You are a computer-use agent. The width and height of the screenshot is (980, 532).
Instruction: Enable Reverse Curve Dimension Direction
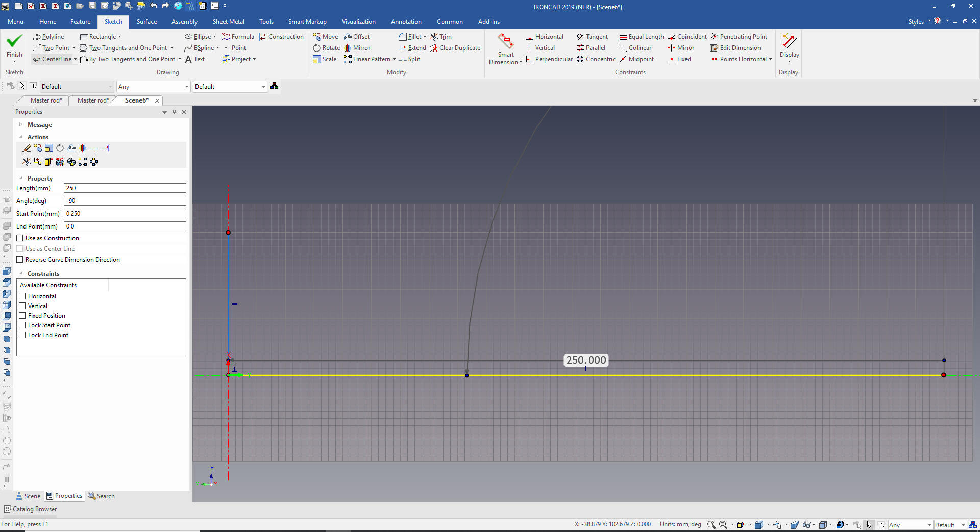(x=20, y=260)
